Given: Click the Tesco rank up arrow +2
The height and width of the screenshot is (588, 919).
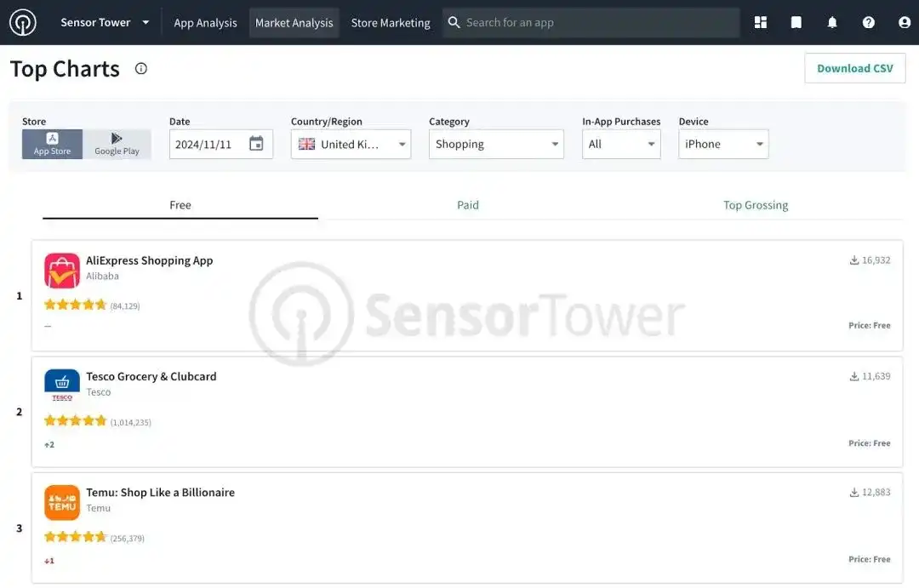Looking at the screenshot, I should pos(49,445).
